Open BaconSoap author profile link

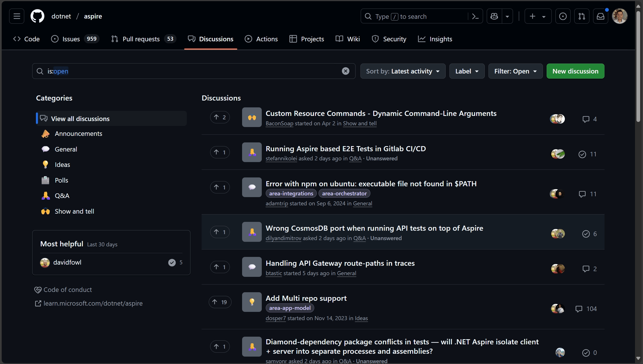click(279, 123)
